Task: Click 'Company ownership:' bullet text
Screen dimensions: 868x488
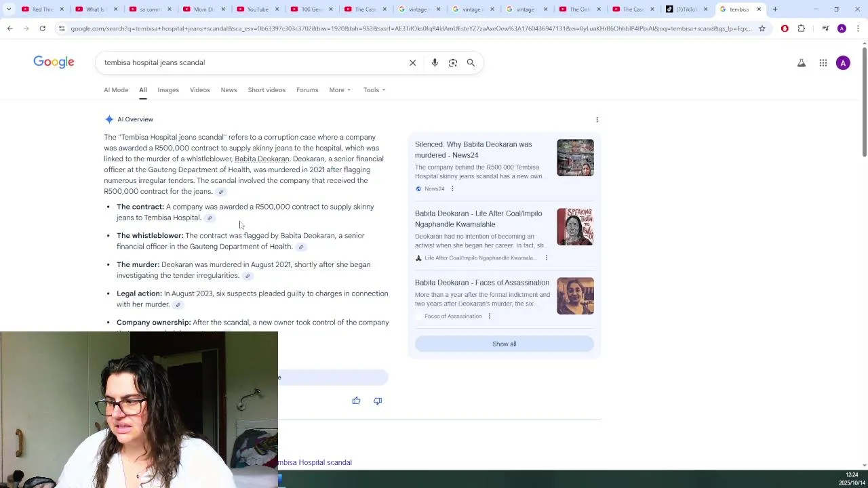Action: pos(153,323)
